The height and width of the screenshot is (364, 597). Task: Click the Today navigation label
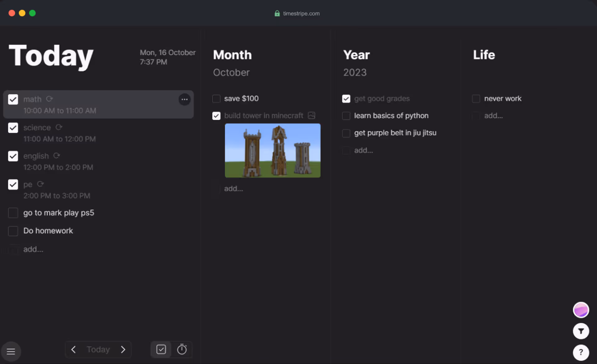coord(98,349)
